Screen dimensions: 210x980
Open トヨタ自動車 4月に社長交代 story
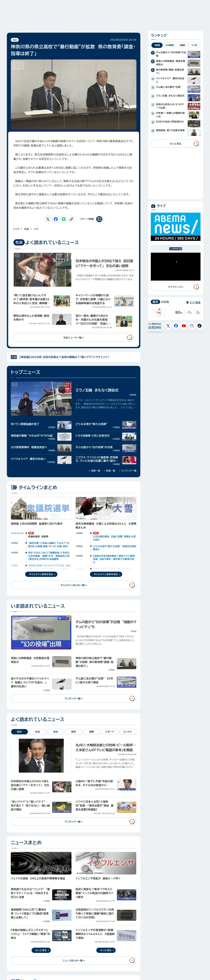point(106,437)
